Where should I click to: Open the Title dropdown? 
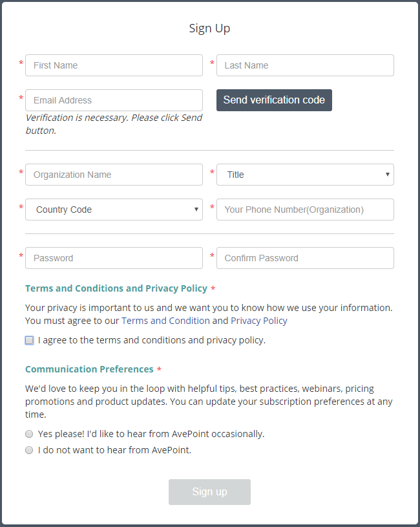(x=305, y=175)
